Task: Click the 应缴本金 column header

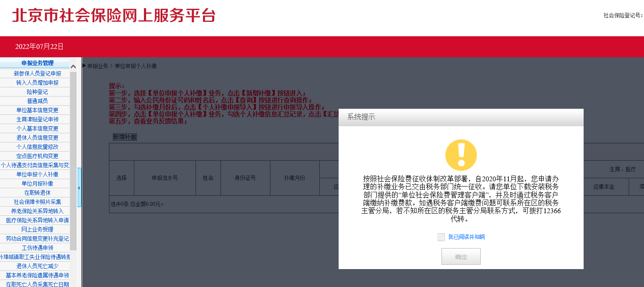Action: tap(604, 187)
